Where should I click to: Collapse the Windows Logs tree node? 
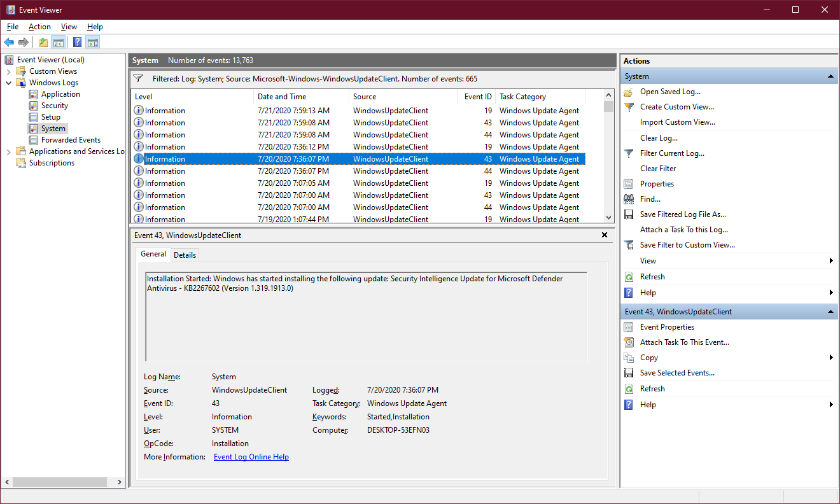tap(9, 83)
